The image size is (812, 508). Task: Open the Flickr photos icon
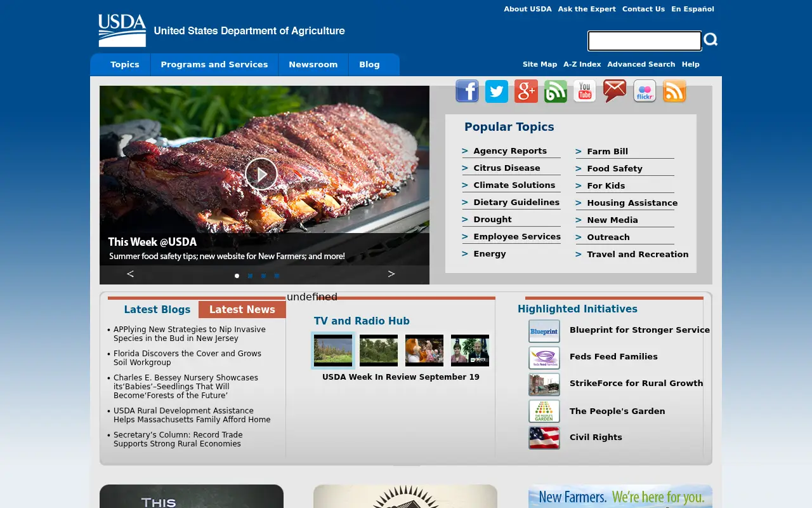tap(645, 91)
